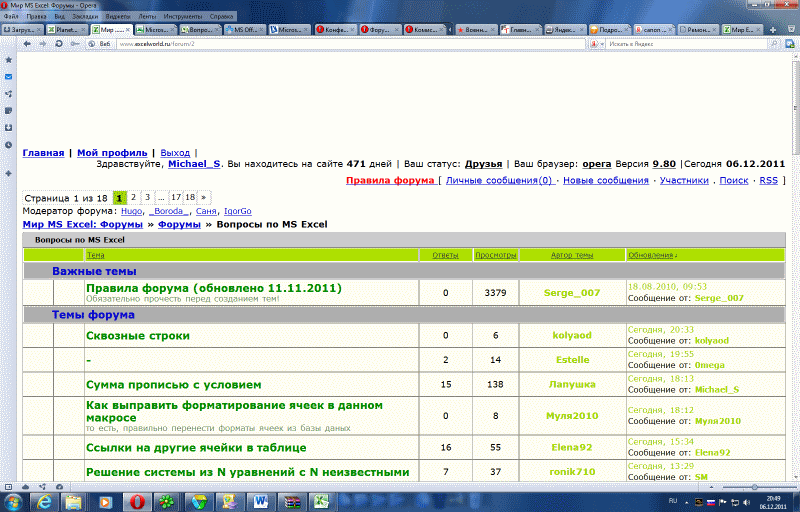Open Bookmarks panel star in Opera sidebar
800x512 pixels.
click(8, 60)
